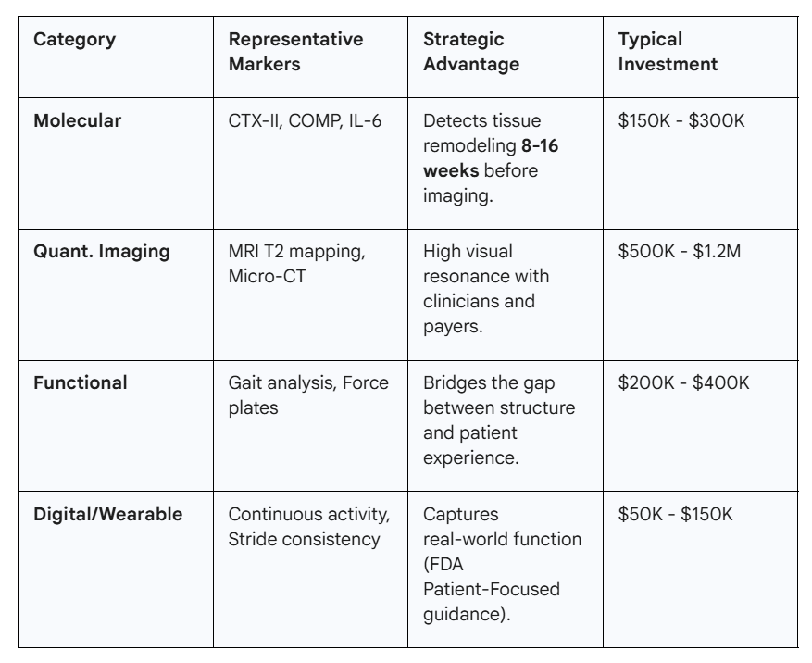Select the Molecular category cell
This screenshot has width=812, height=663.
click(78, 120)
